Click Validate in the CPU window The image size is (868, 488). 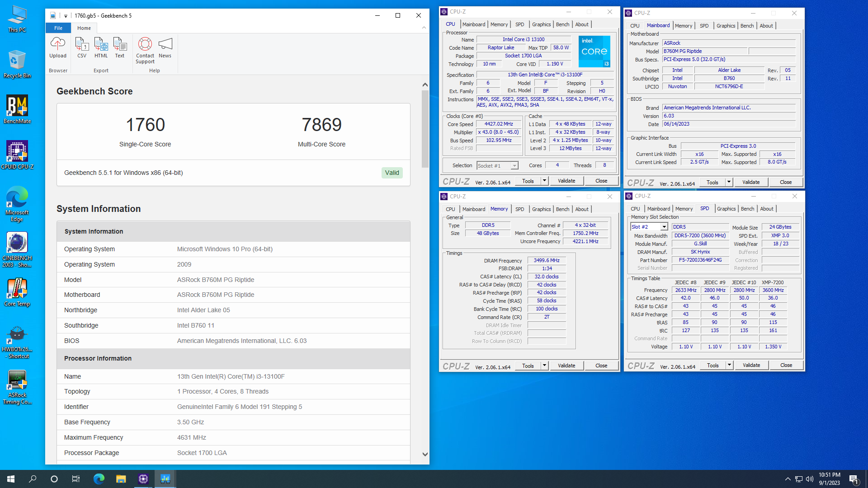coord(566,181)
